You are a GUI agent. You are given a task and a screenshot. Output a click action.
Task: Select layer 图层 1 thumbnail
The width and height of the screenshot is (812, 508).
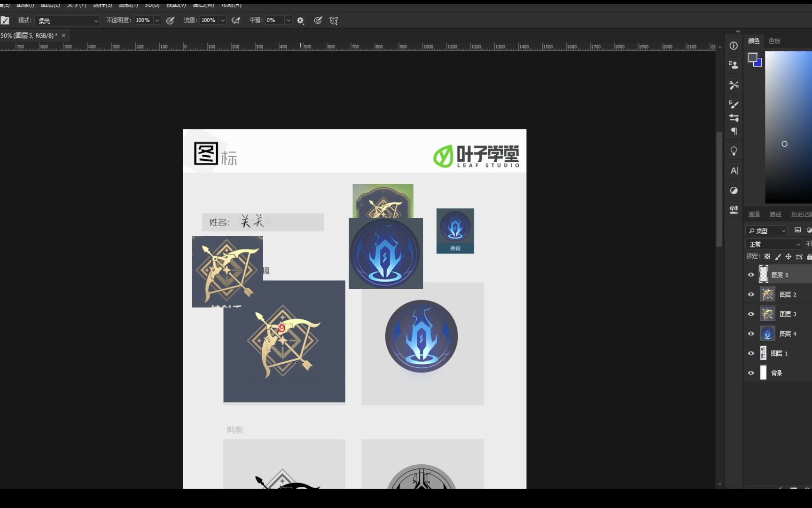click(764, 353)
